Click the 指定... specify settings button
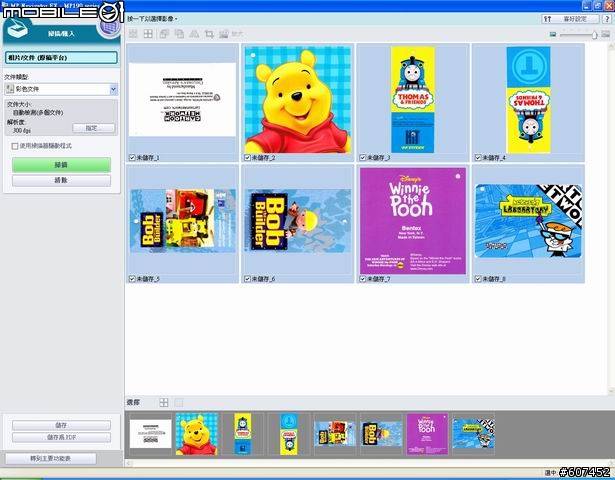The height and width of the screenshot is (480, 615). [94, 128]
